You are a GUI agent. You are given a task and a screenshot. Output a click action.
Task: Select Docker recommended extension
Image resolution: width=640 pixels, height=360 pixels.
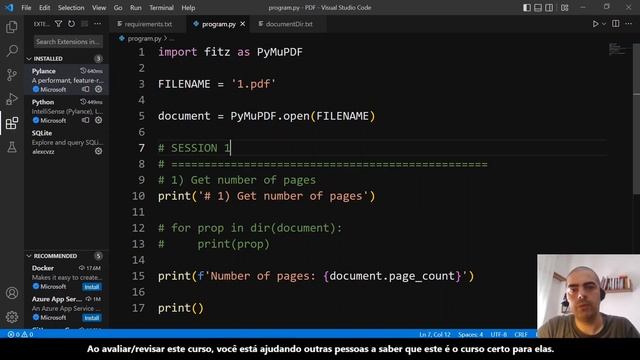coord(67,277)
